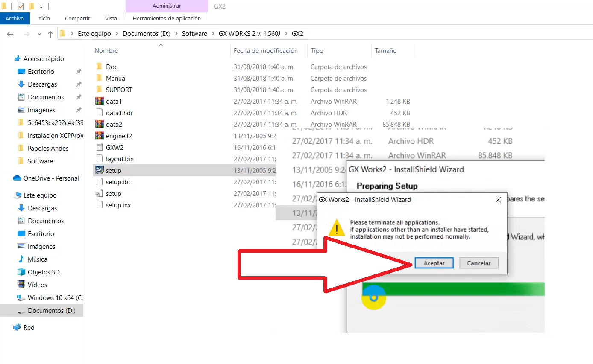
Task: Sort by the Tamaño column header
Action: [386, 51]
